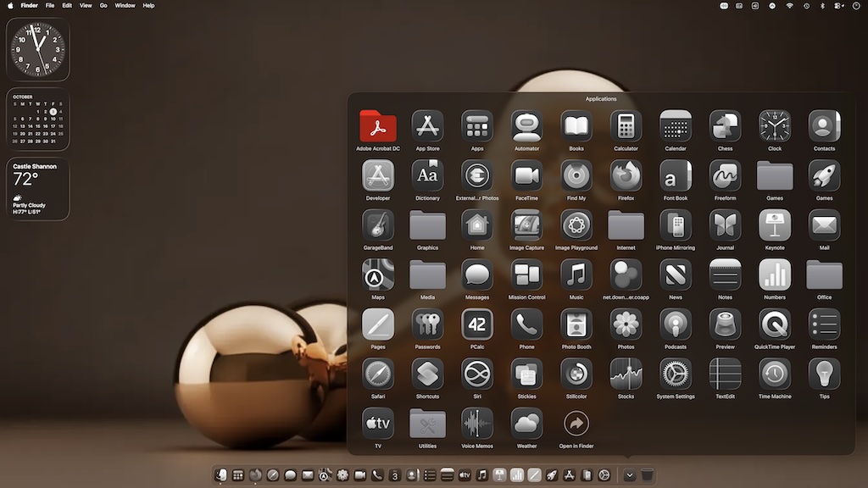The image size is (868, 488).
Task: Launch the Image Capture app
Action: 526,225
